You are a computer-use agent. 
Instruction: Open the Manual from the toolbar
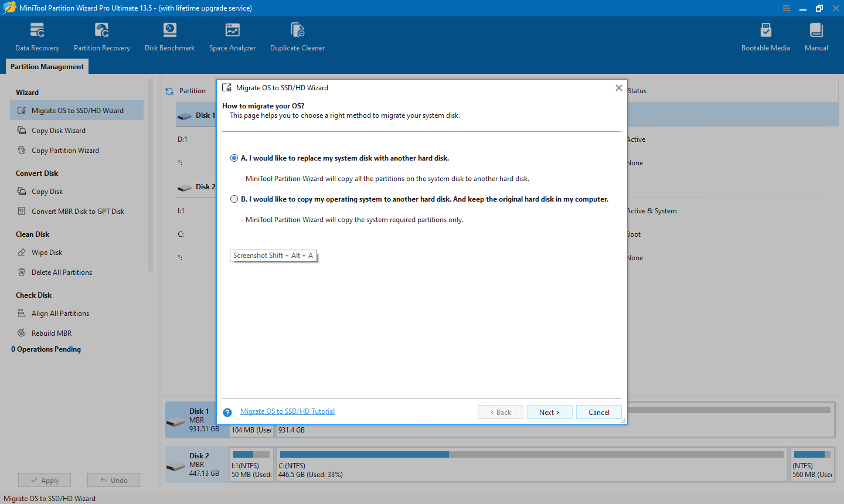coord(816,35)
